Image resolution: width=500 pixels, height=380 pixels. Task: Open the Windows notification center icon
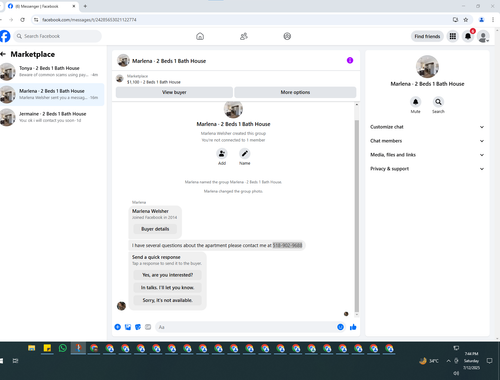pyautogui.click(x=489, y=361)
